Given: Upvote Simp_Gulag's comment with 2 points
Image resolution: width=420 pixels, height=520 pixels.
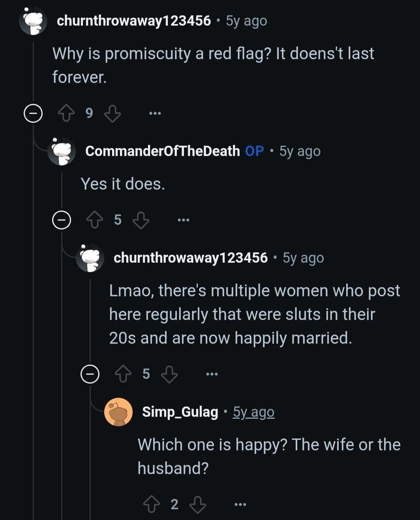Looking at the screenshot, I should 152,505.
